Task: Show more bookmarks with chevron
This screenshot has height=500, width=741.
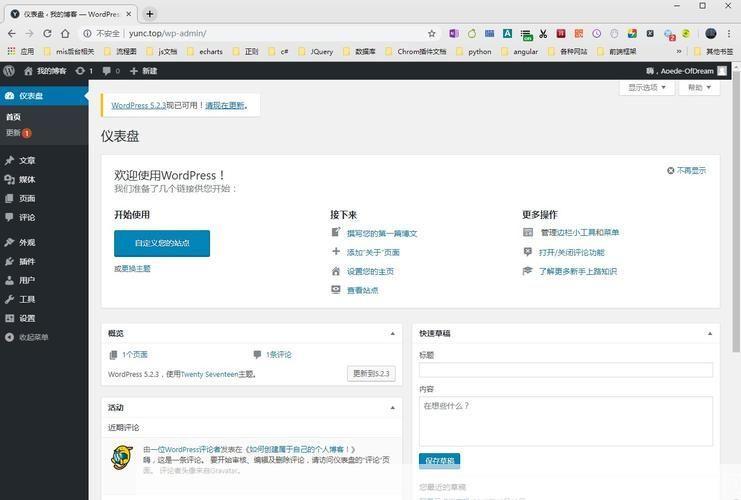Action: [679, 52]
